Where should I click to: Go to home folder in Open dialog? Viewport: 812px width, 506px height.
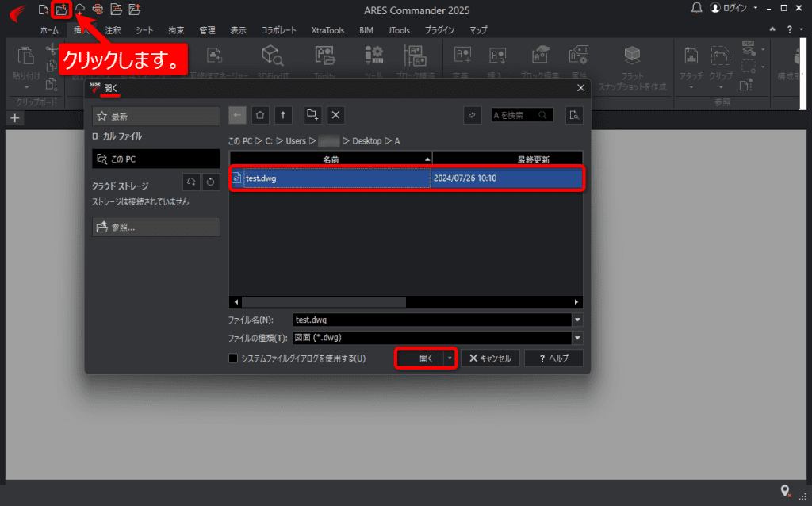pos(260,115)
